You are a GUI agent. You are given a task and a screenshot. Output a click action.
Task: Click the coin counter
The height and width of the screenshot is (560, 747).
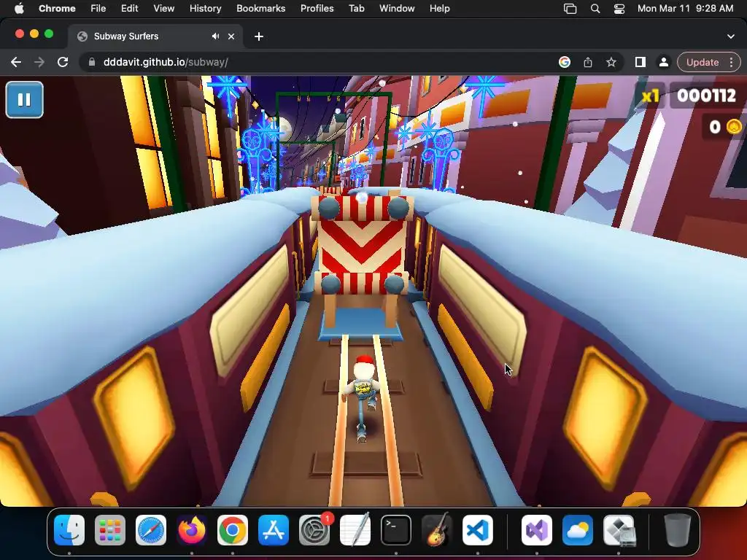(724, 127)
